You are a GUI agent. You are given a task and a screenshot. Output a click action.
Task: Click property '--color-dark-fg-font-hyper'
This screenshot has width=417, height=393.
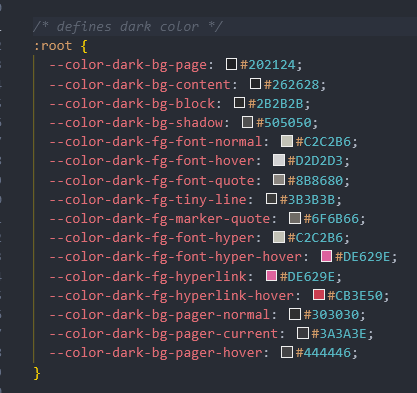click(152, 238)
